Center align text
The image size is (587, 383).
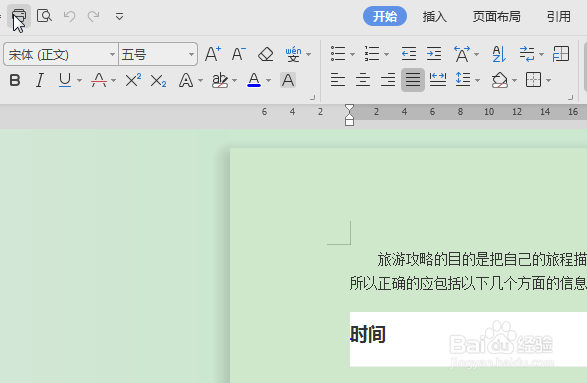pyautogui.click(x=363, y=80)
